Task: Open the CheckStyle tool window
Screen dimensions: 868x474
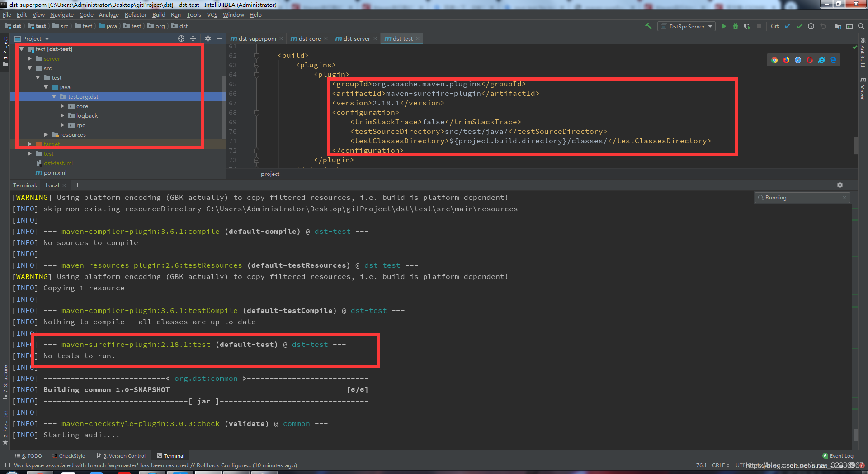Action: pos(68,456)
